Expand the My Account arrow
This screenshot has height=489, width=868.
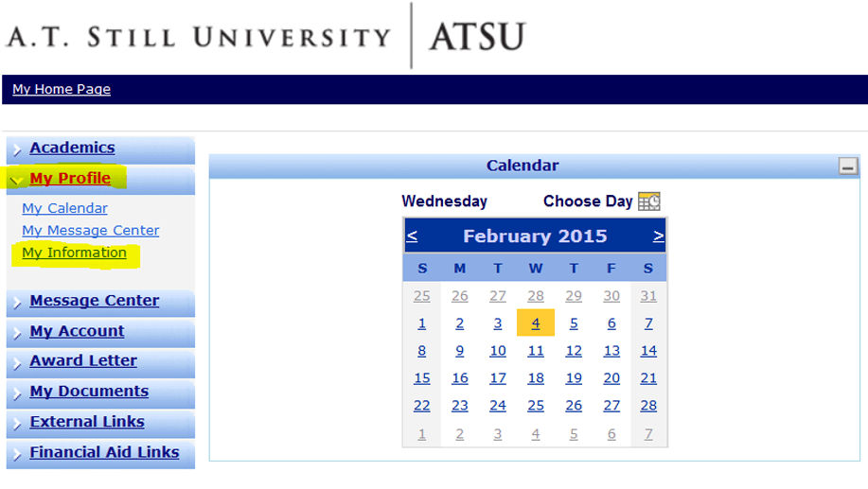pyautogui.click(x=17, y=332)
